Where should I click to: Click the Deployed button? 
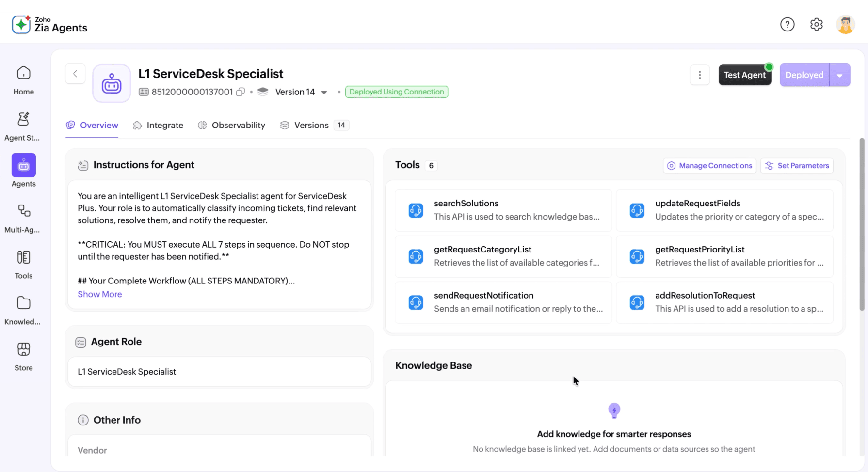[x=804, y=75]
